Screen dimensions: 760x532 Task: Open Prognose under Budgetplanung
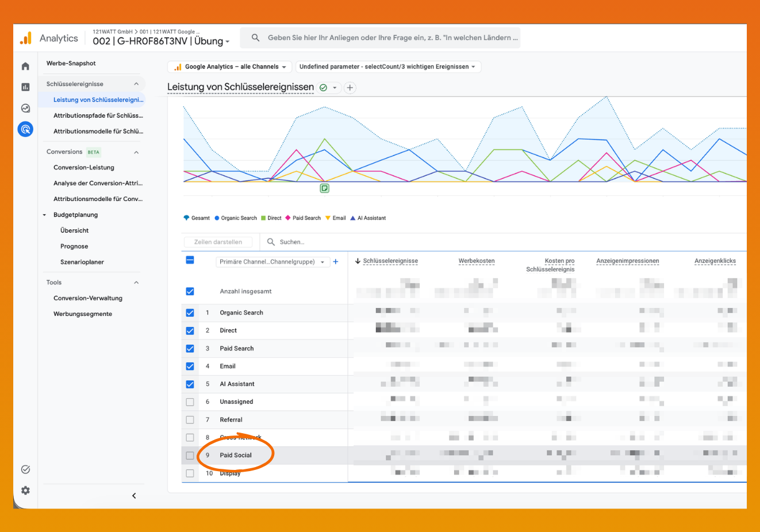(x=74, y=246)
